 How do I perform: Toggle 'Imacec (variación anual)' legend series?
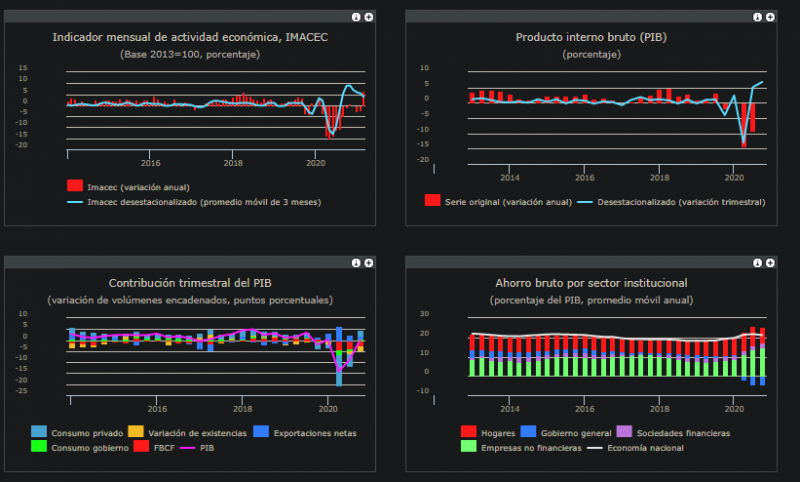point(138,187)
